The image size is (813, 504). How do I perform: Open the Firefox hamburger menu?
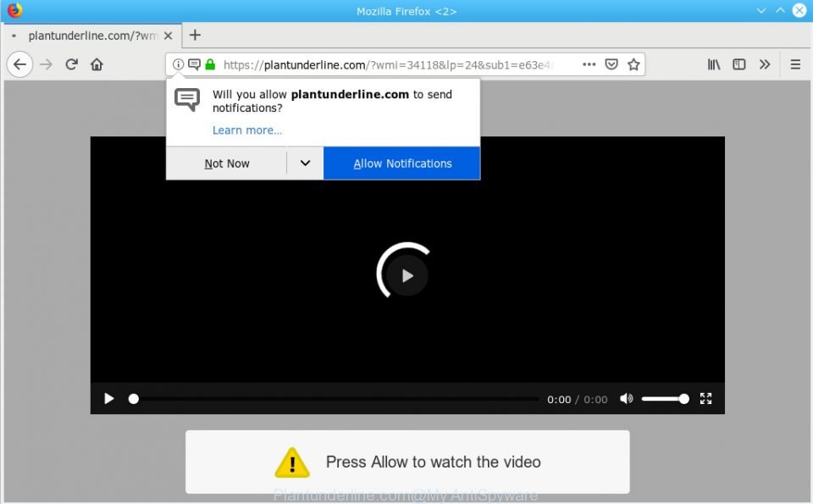coord(795,64)
